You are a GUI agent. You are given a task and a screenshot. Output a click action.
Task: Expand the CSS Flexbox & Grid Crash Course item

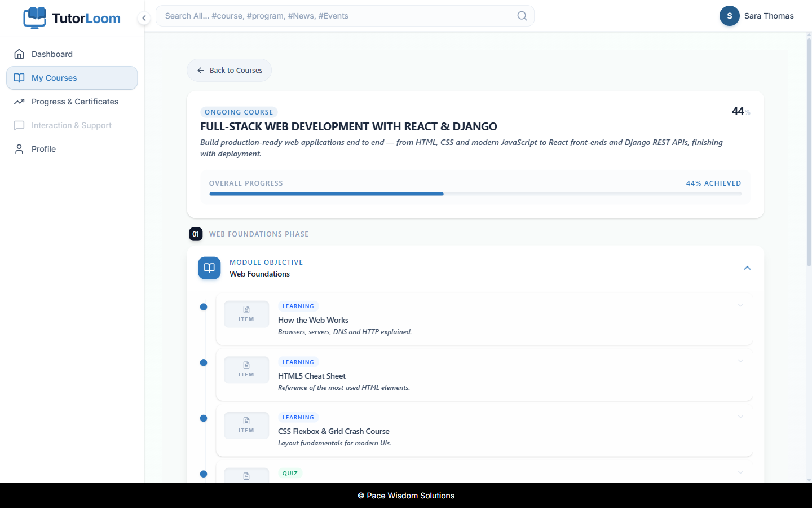[740, 417]
